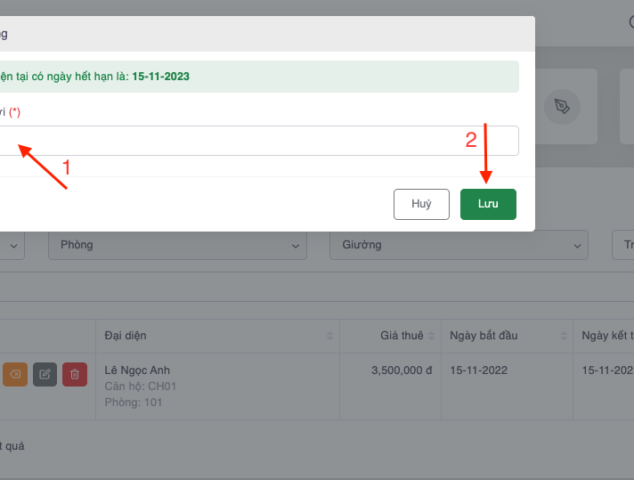Open the Phòng dropdown filter

[x=178, y=245]
